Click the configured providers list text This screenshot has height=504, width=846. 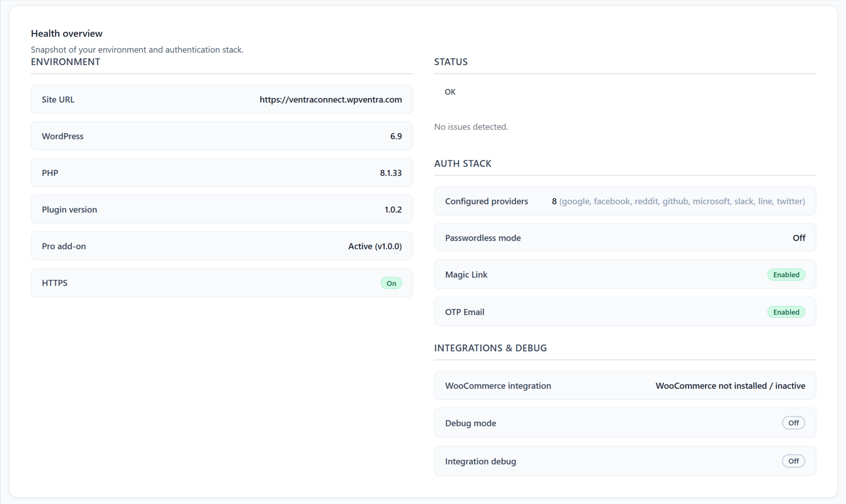(x=682, y=201)
